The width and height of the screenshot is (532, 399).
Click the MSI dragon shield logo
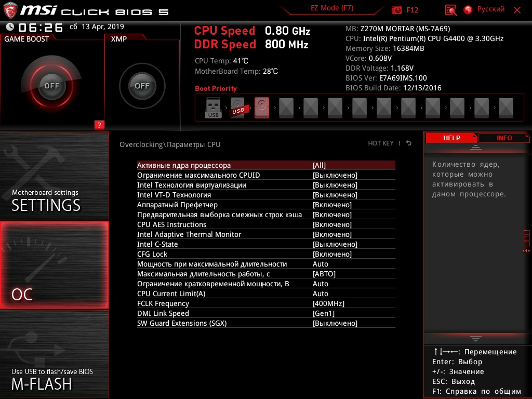[10, 11]
